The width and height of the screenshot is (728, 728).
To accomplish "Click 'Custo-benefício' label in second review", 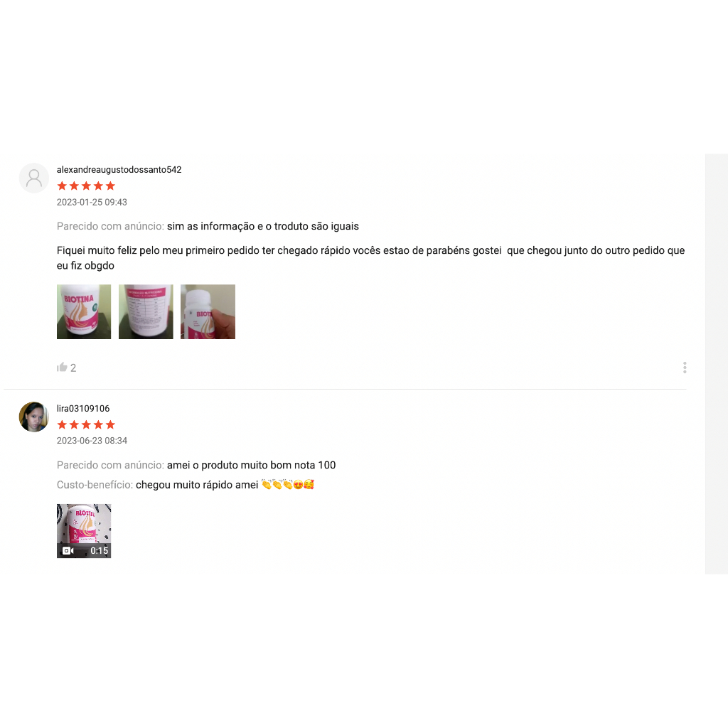I will (95, 485).
